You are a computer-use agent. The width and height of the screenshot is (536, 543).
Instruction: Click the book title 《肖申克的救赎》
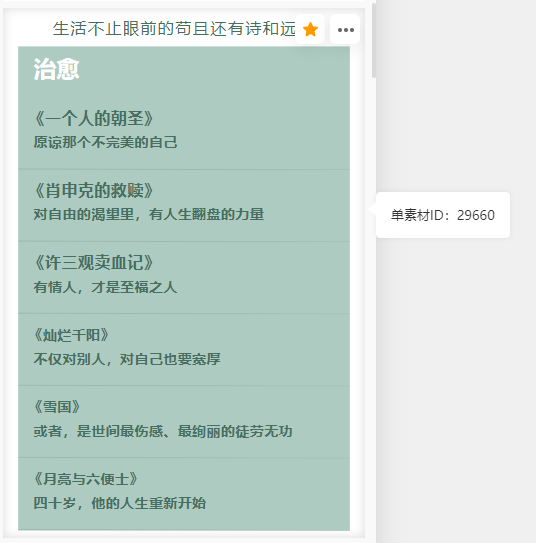pos(93,190)
